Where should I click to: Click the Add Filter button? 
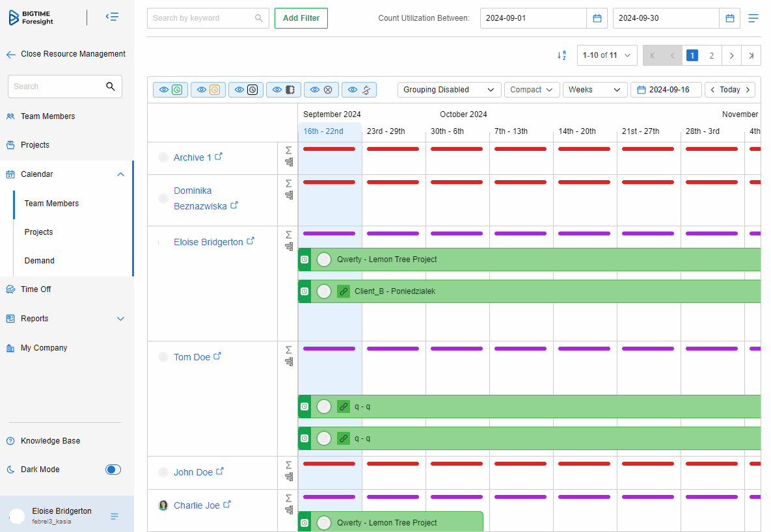301,18
